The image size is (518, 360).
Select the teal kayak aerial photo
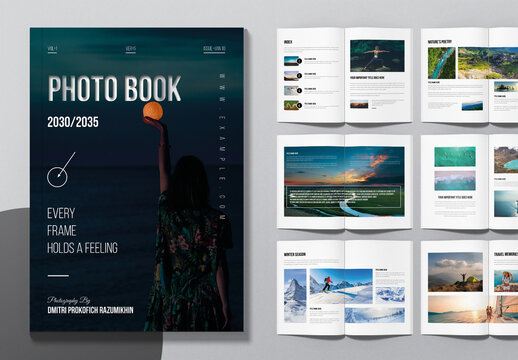[x=455, y=157]
